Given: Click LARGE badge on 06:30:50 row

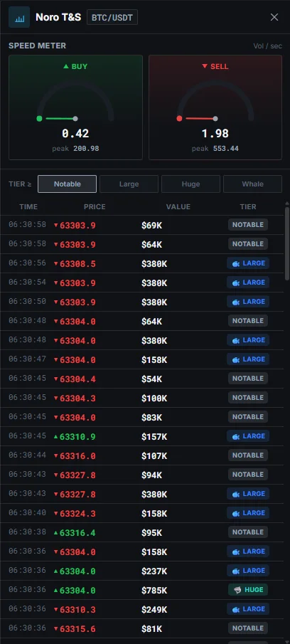Looking at the screenshot, I should [248, 302].
